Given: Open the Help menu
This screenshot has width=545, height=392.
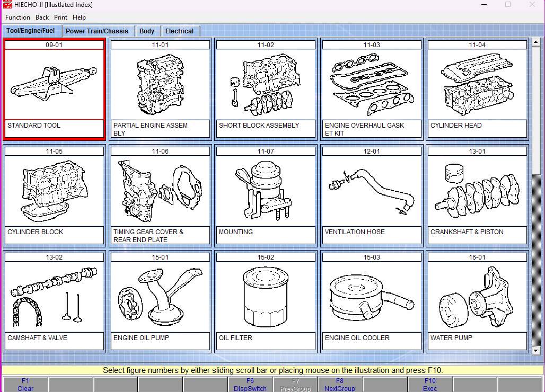Looking at the screenshot, I should [x=79, y=17].
